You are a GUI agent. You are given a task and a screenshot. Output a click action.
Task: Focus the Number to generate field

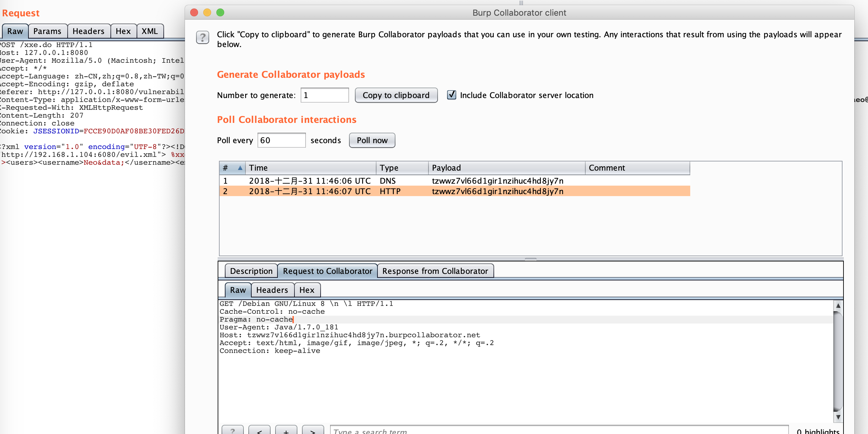(325, 95)
